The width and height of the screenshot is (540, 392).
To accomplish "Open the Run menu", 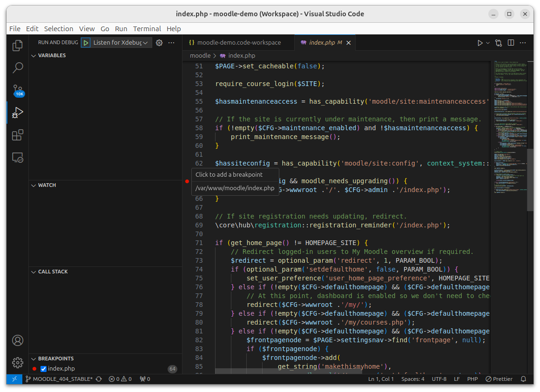I will pyautogui.click(x=121, y=28).
